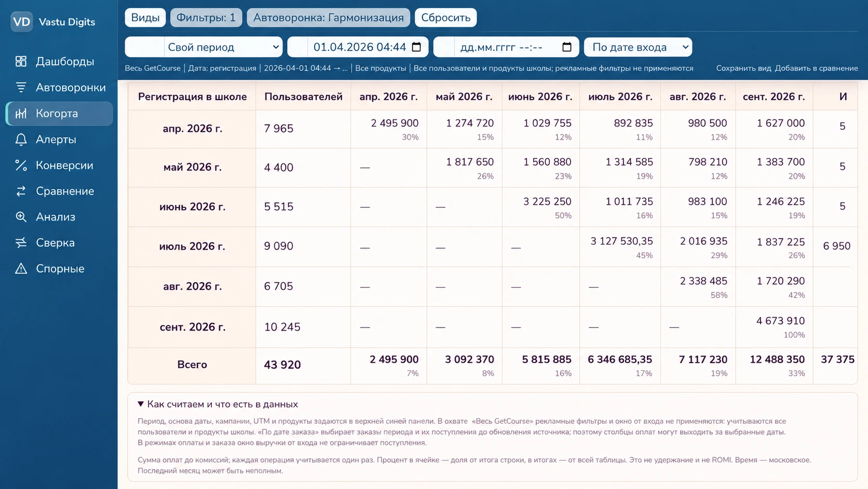
Task: Click the Когорта chart icon
Action: click(21, 113)
